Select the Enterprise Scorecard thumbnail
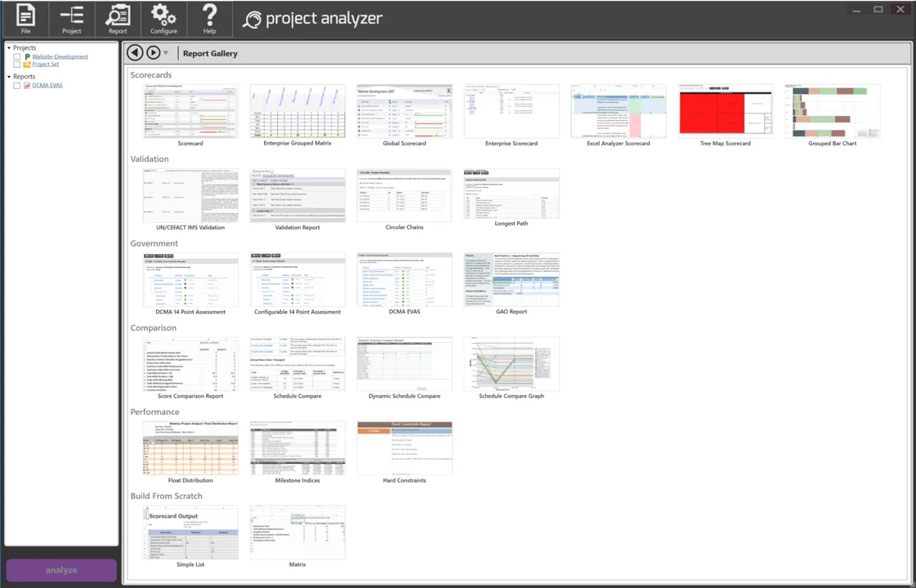Image resolution: width=916 pixels, height=588 pixels. coord(512,111)
